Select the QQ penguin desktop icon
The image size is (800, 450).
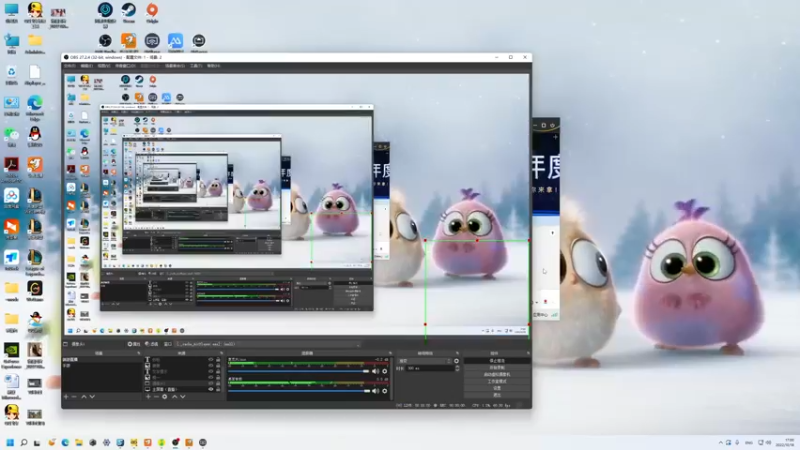coord(35,137)
